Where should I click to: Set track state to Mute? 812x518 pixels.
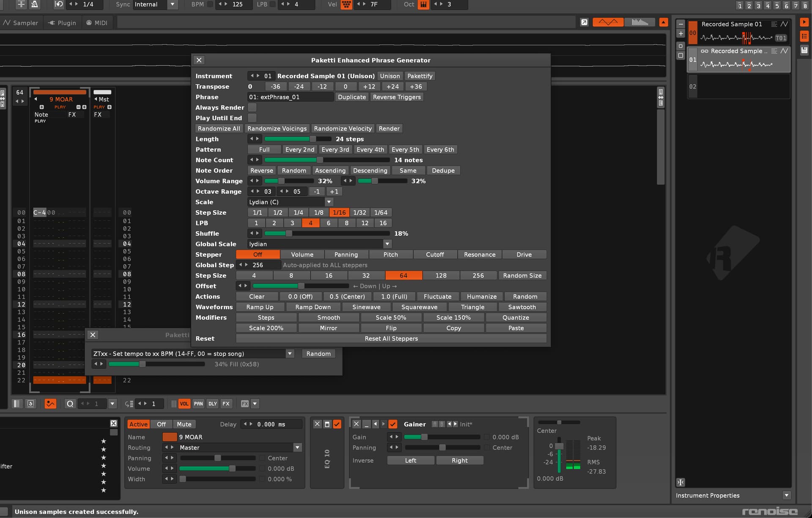point(184,424)
